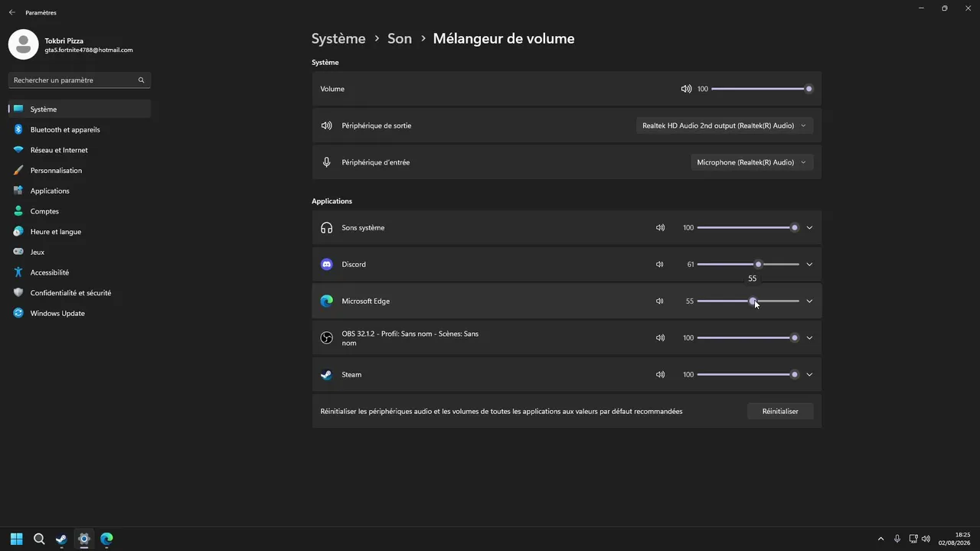Navigate to Comptes settings
Screen dimensions: 980x551
[80, 211]
